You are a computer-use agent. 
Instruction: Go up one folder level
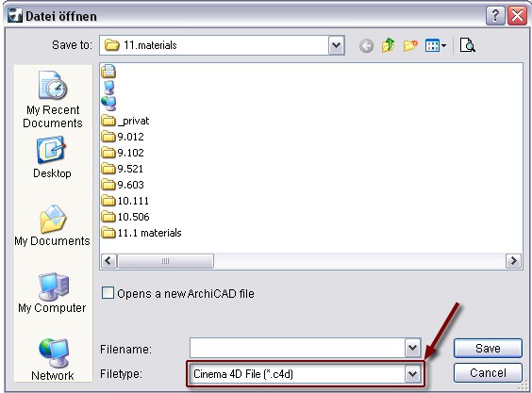point(388,45)
